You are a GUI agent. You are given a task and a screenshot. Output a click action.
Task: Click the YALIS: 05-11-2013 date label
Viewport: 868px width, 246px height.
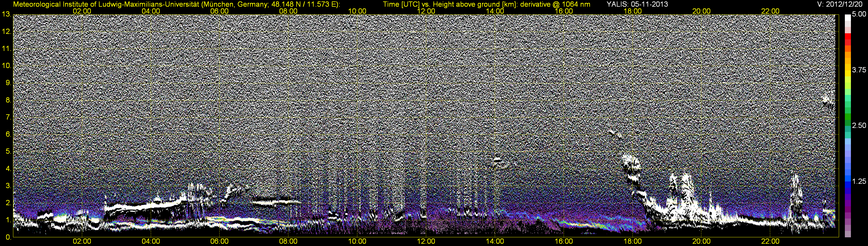point(637,4)
